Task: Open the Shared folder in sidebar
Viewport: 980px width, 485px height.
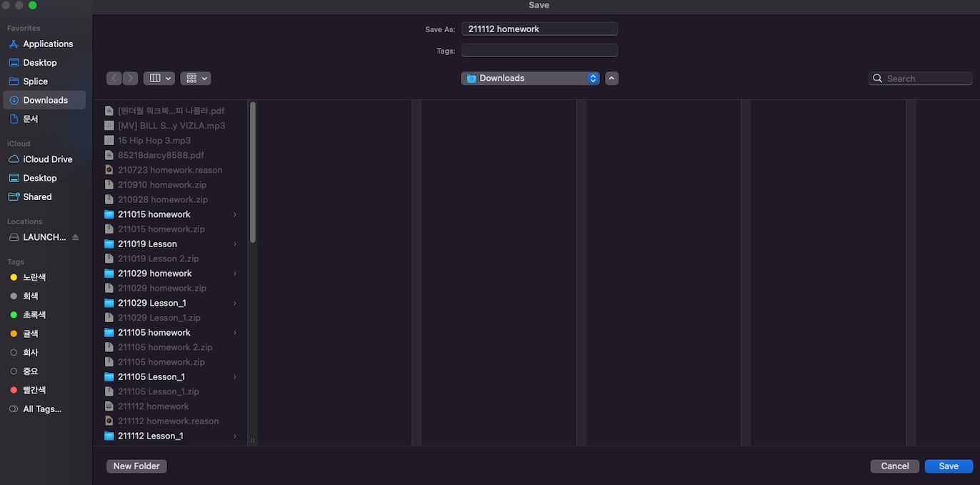Action: (37, 196)
